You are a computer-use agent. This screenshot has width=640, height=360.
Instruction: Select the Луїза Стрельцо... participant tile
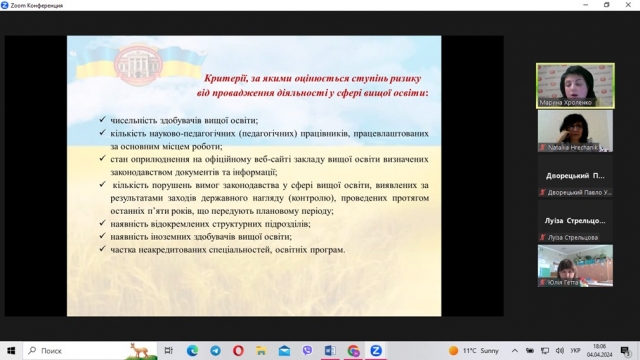575,221
